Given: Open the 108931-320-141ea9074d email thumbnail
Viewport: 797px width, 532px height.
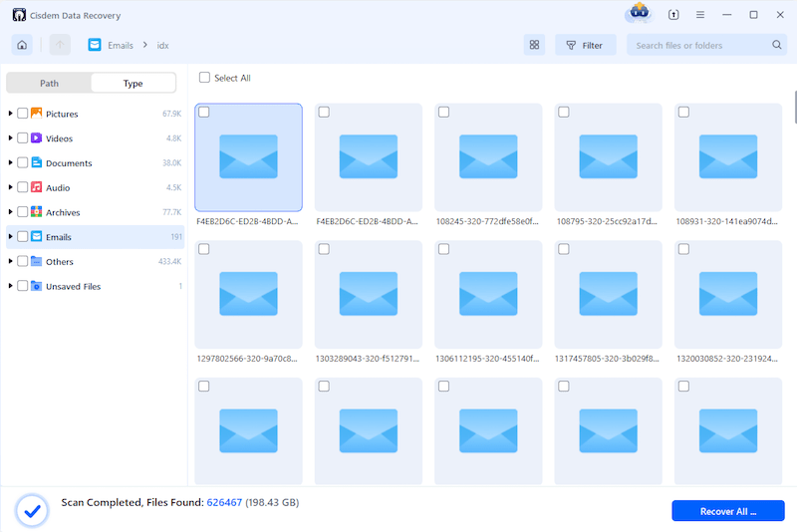Looking at the screenshot, I should (728, 157).
